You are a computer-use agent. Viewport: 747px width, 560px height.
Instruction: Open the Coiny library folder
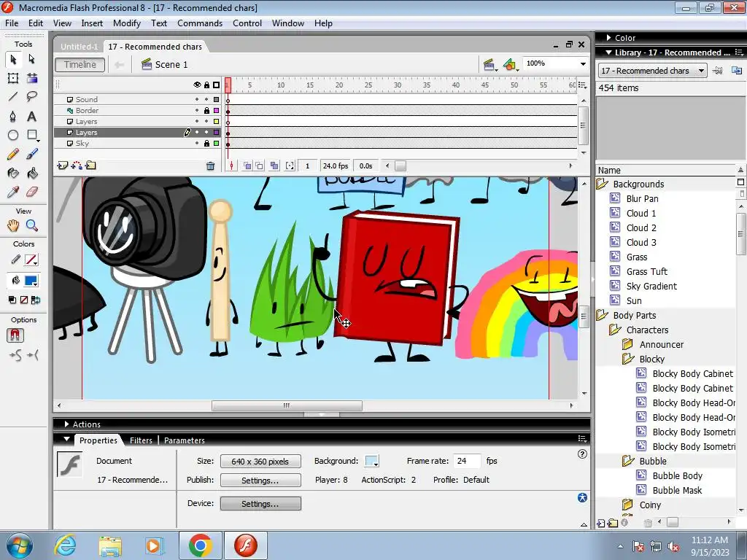click(x=627, y=505)
